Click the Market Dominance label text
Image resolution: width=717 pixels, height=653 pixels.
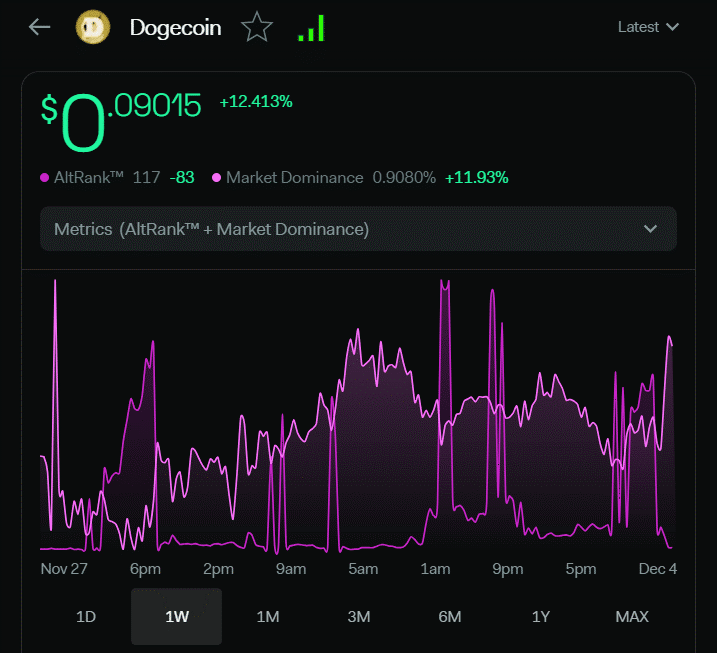click(294, 177)
